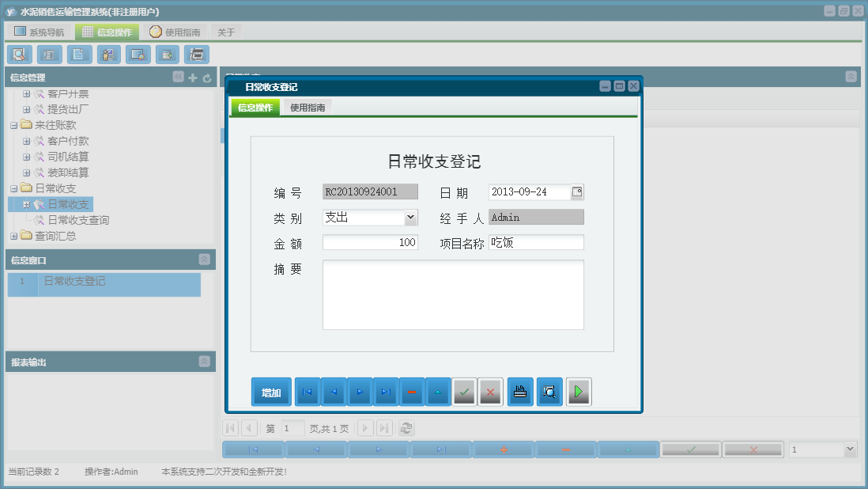Refresh the page list in the pager

pos(406,428)
